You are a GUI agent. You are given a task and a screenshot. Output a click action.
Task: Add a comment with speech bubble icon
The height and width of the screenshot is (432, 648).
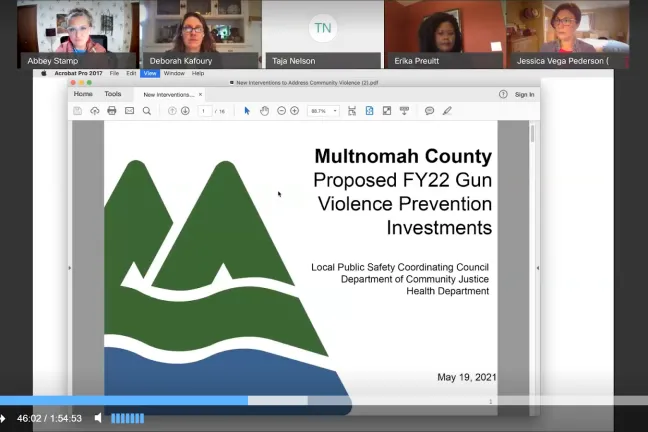[429, 111]
